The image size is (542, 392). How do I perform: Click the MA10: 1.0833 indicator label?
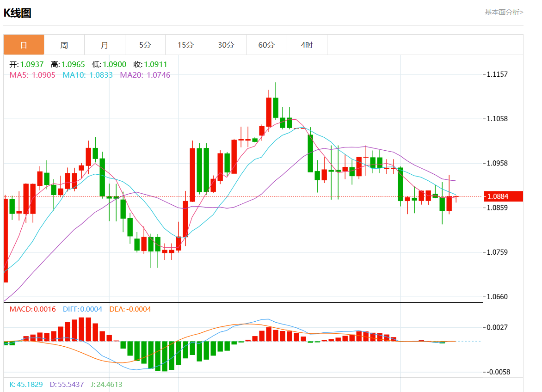pyautogui.click(x=88, y=75)
